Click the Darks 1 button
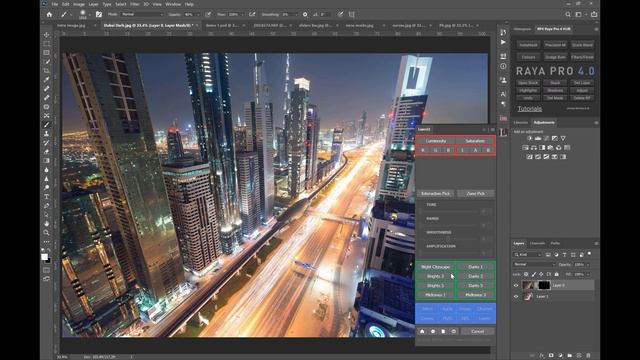Viewport: 640px width, 360px height. click(475, 267)
